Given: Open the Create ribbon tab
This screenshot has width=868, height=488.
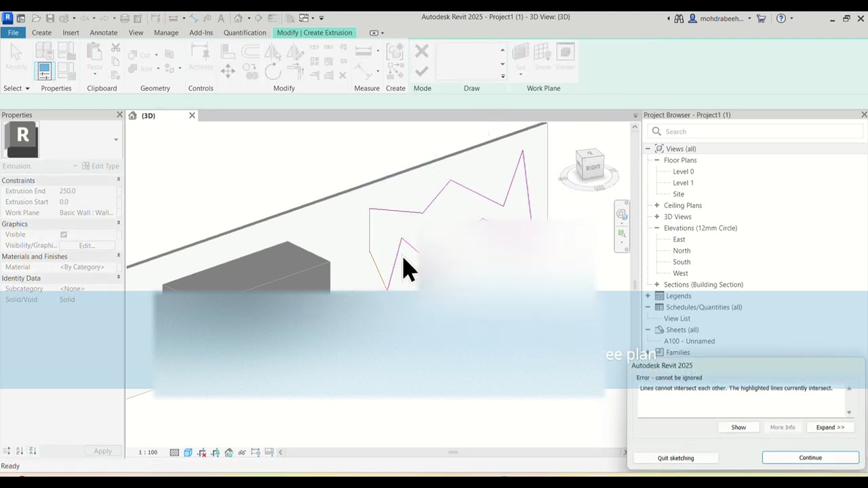Looking at the screenshot, I should click(41, 33).
